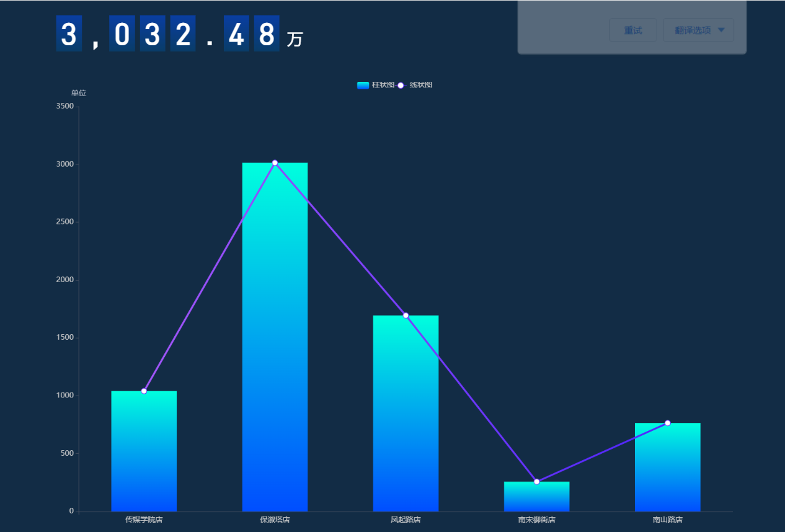Click the line point atop 南山路店 bar
This screenshot has width=785, height=532.
pos(667,423)
